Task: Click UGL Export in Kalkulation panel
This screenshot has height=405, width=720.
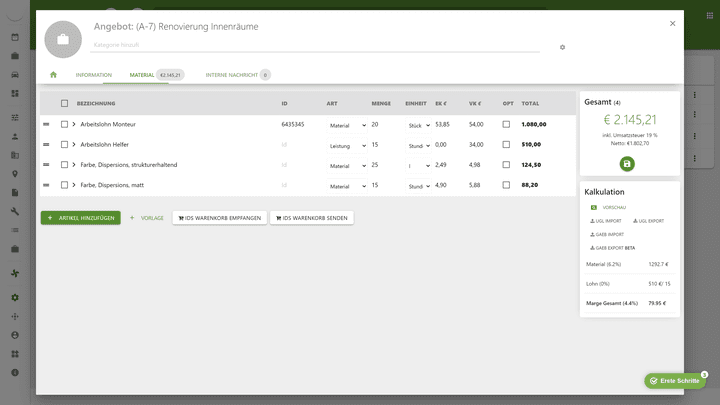Action: 648,221
